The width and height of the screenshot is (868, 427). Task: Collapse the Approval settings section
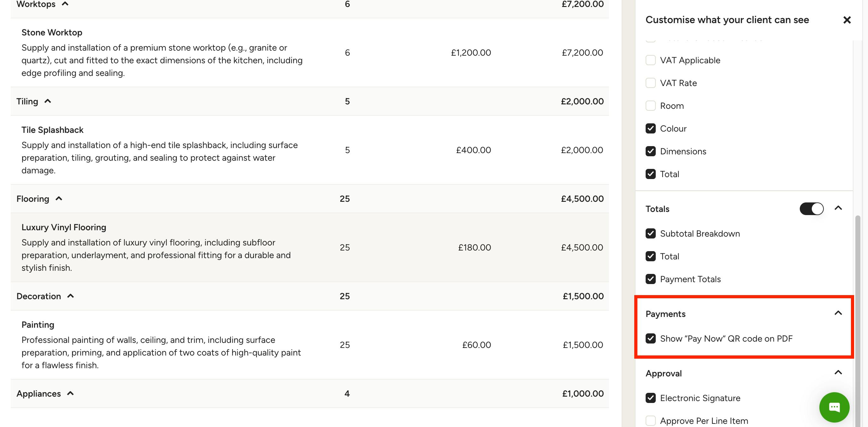point(838,373)
